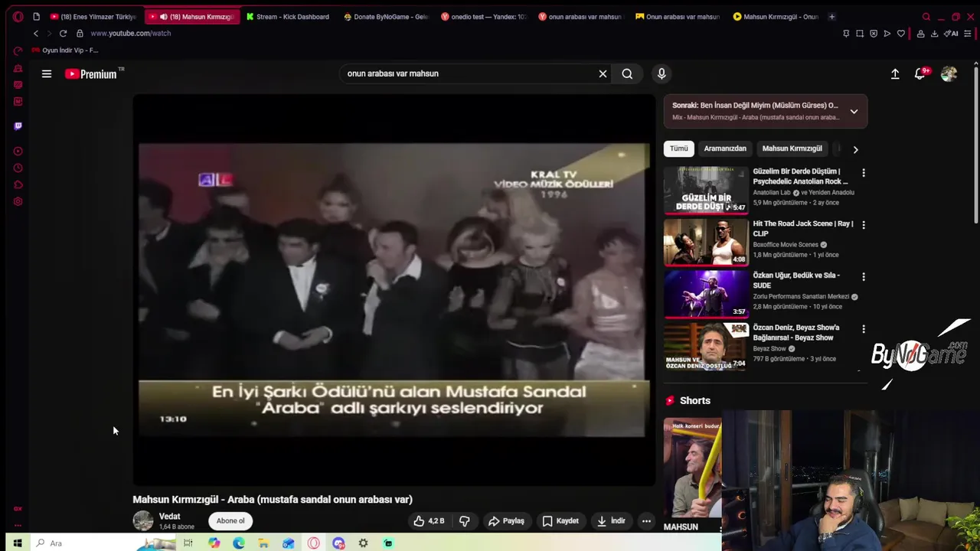Switch to Stream - Kick Dashboard tab
This screenshot has width=980, height=551.
point(288,16)
